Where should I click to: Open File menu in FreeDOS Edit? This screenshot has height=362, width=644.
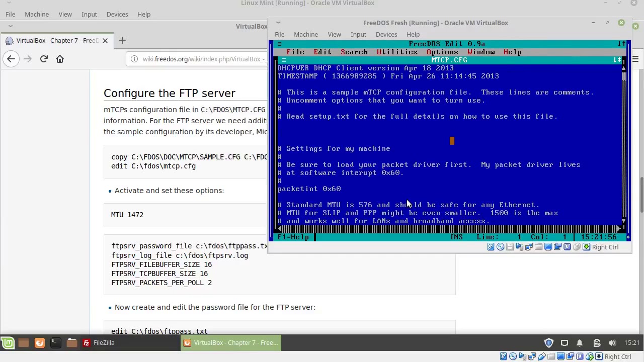pyautogui.click(x=295, y=52)
